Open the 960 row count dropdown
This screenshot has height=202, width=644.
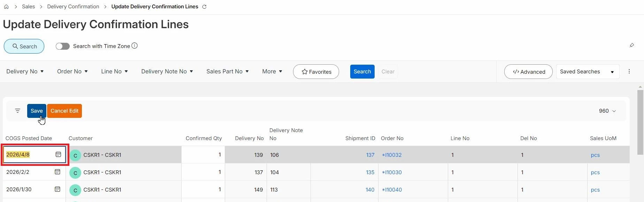click(607, 111)
